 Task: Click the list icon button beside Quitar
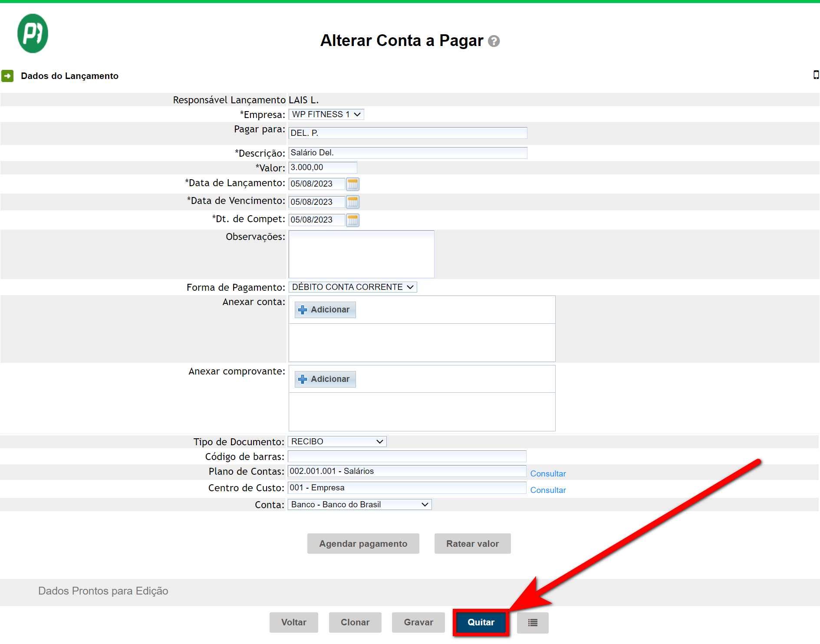pyautogui.click(x=532, y=623)
